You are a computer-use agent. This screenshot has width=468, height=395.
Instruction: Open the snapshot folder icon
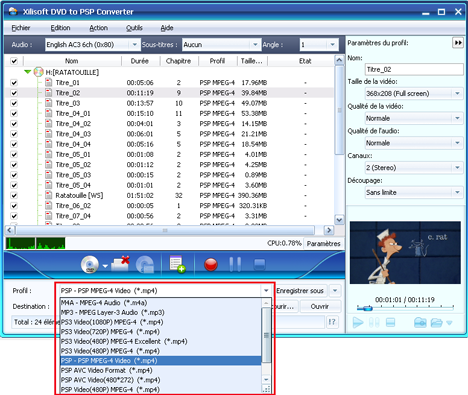(436, 323)
